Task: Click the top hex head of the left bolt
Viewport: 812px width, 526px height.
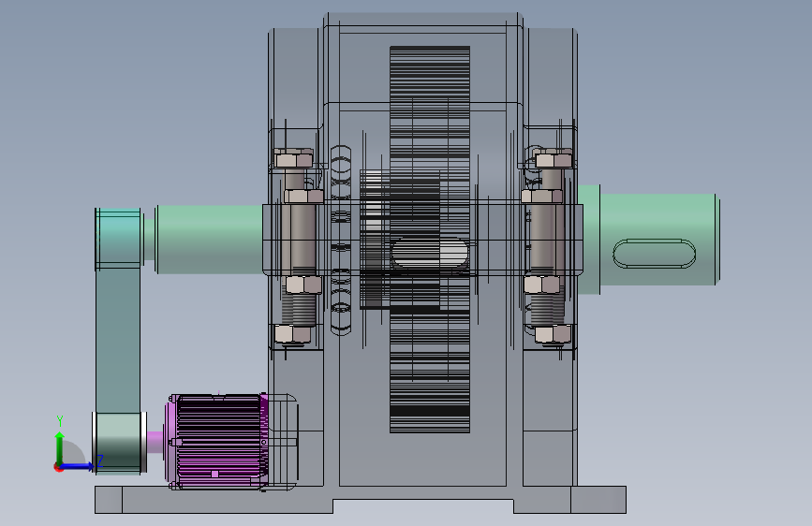Action: pyautogui.click(x=294, y=158)
